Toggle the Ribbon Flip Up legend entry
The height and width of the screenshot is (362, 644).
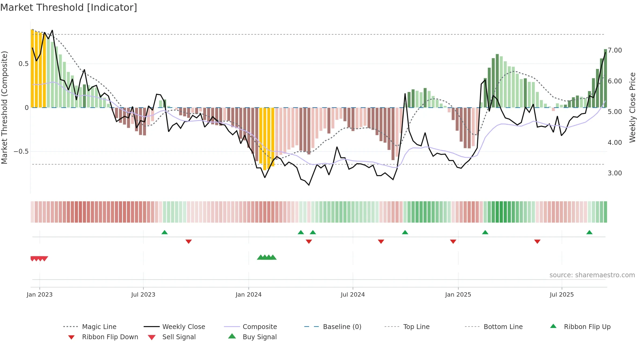580,327
